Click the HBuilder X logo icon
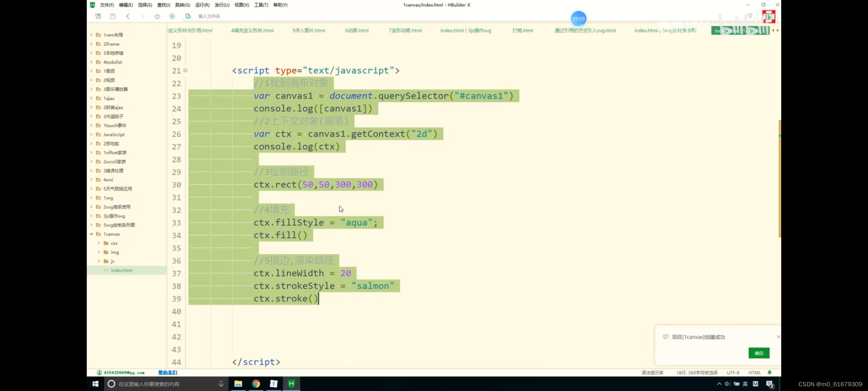The height and width of the screenshot is (391, 868). coord(92,5)
